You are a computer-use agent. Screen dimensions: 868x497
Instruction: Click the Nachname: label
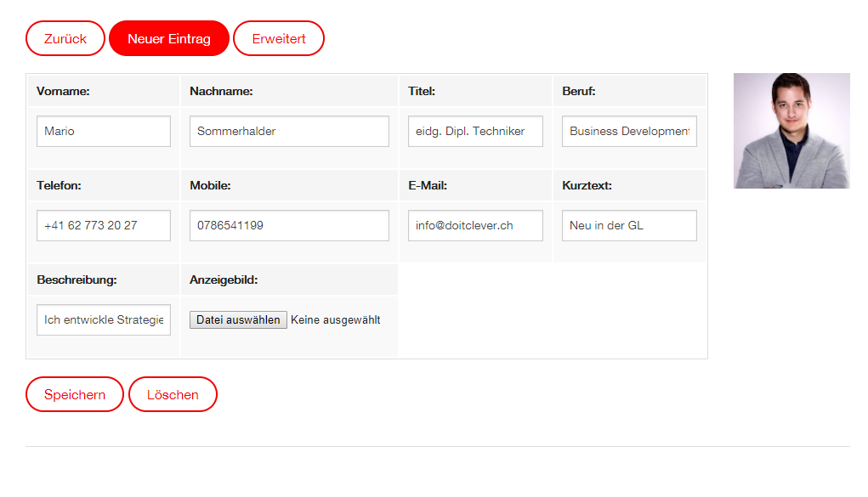tap(221, 91)
